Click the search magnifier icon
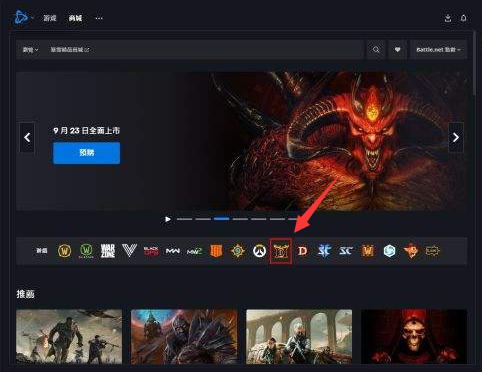482x372 pixels. [x=376, y=50]
